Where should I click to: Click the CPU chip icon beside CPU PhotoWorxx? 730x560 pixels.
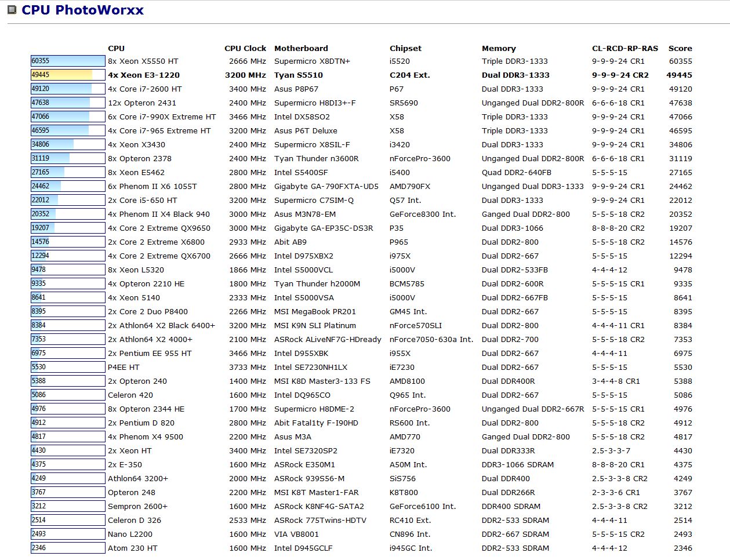point(12,10)
